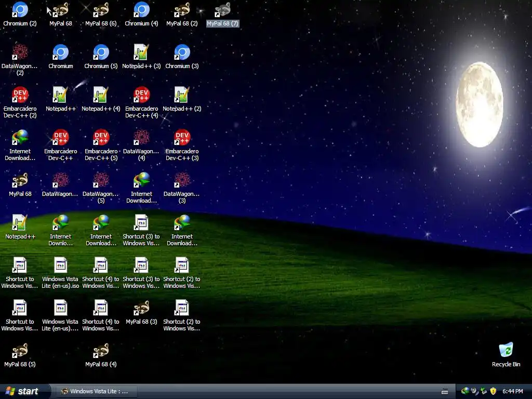Select the Notepad++ (3) shortcut
Screen dimensions: 532x399
pyautogui.click(x=141, y=57)
